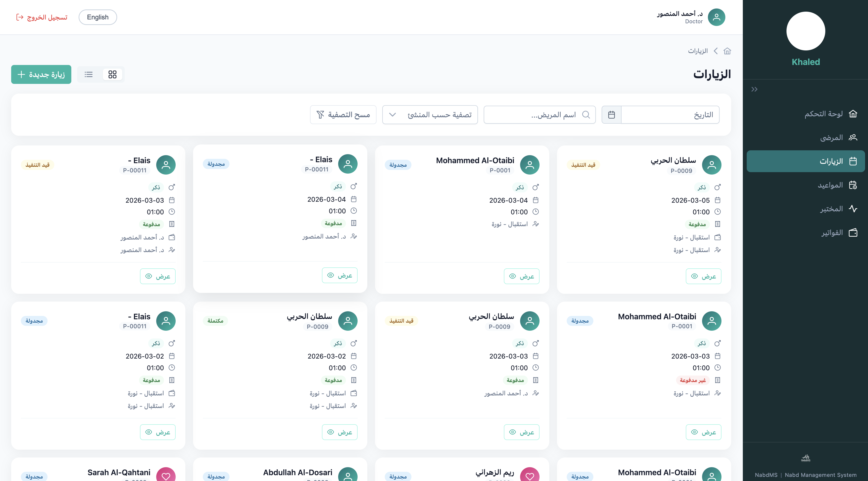Screen dimensions: 868x481
Task: Switch to grid view layout
Action: tap(112, 74)
